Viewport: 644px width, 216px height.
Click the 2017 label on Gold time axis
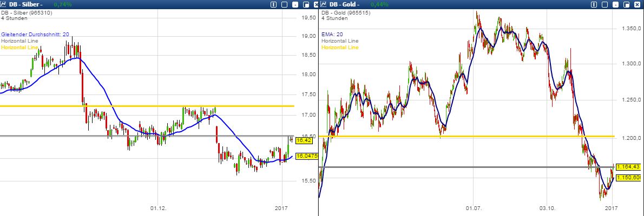click(x=613, y=208)
